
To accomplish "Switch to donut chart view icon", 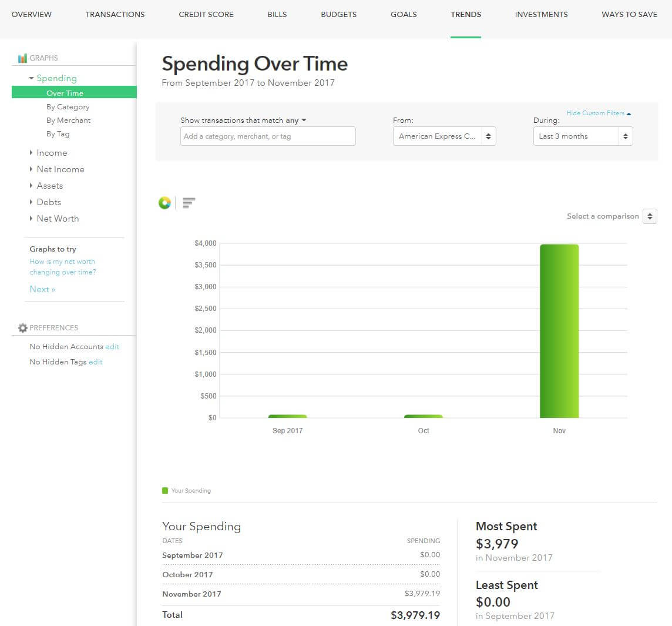I will [x=164, y=203].
